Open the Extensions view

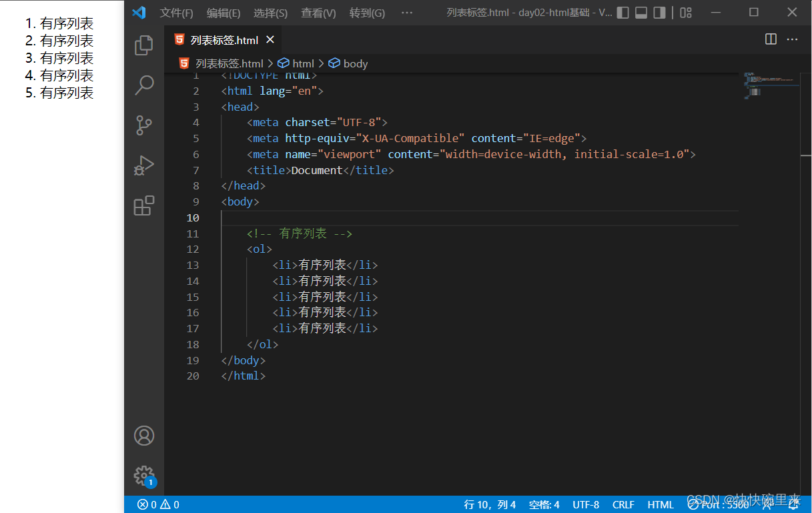(144, 205)
